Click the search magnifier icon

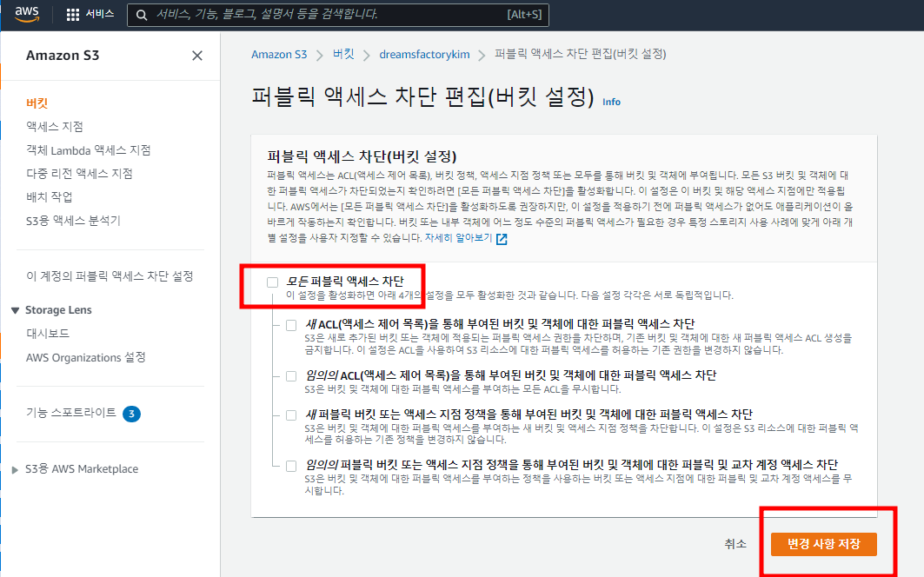coord(142,15)
